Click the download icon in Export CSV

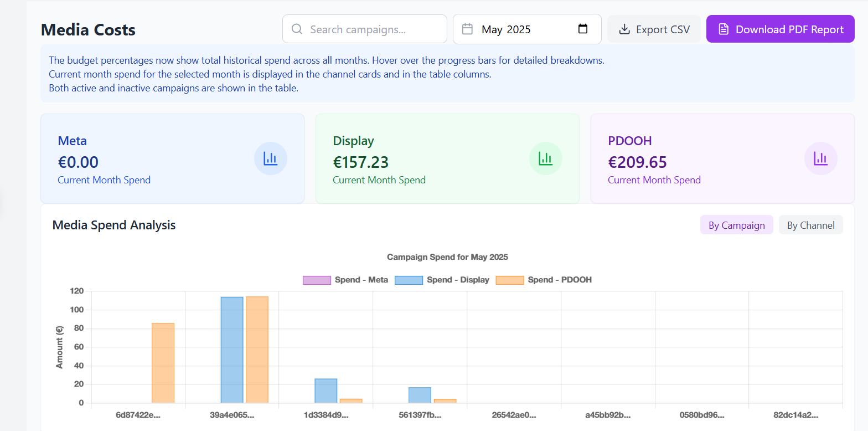(x=624, y=29)
